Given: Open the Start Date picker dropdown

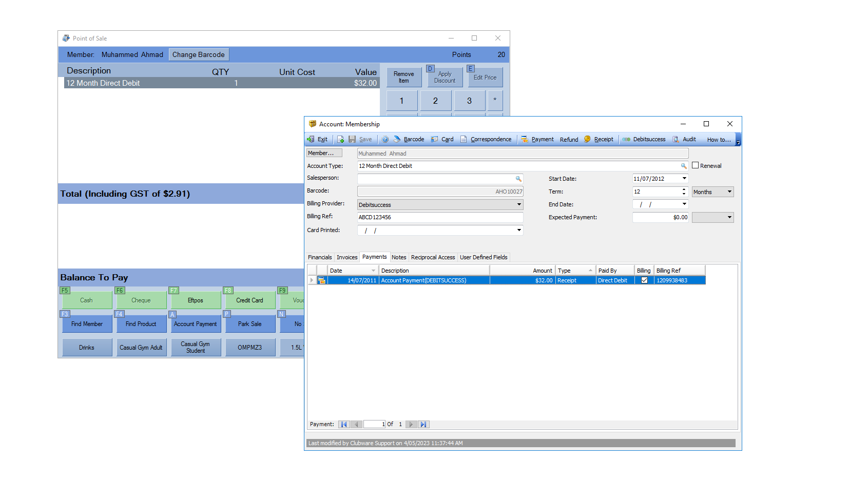Looking at the screenshot, I should (x=684, y=178).
